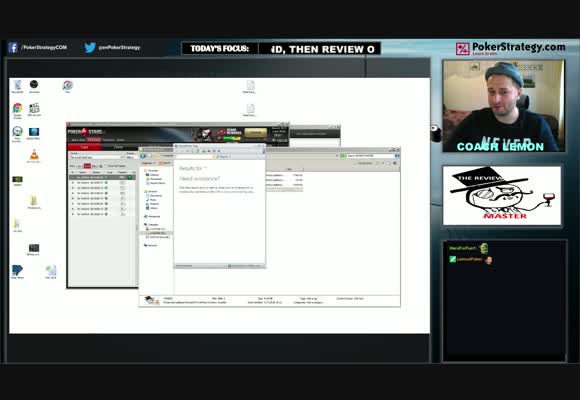
Task: Click the Stars Rewards green progress bar
Action: pyautogui.click(x=232, y=138)
